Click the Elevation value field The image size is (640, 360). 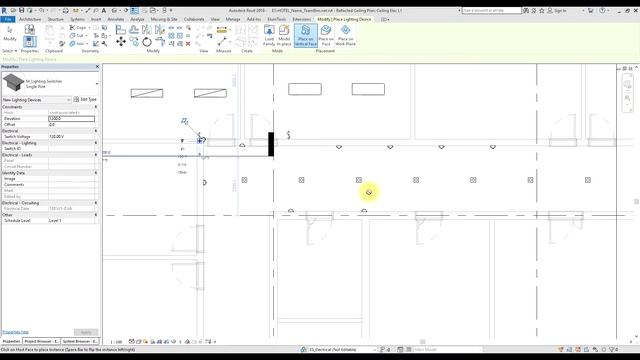71,118
